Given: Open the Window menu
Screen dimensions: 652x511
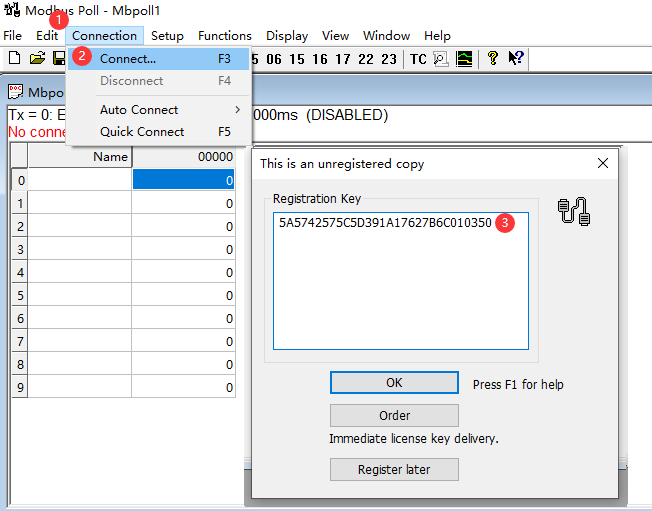Looking at the screenshot, I should (x=386, y=36).
